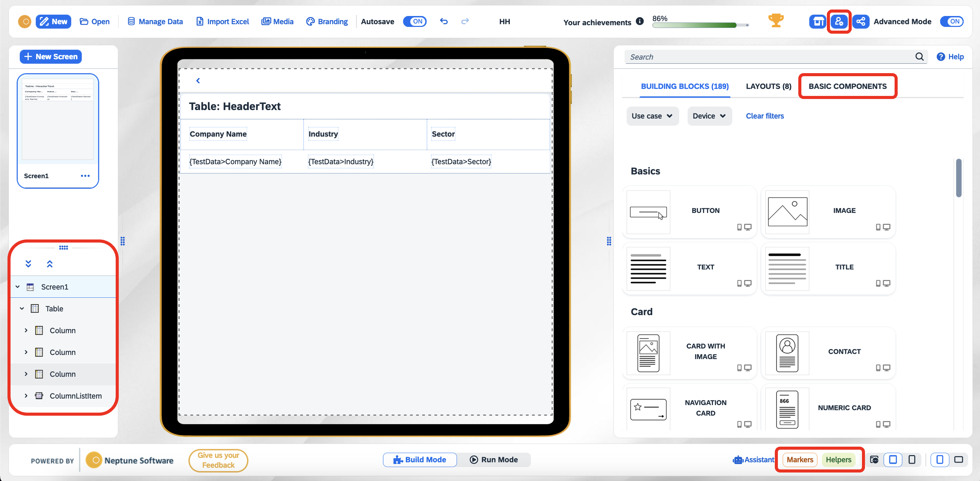This screenshot has height=481, width=980.
Task: Switch to Basic Components tab
Action: [x=848, y=86]
